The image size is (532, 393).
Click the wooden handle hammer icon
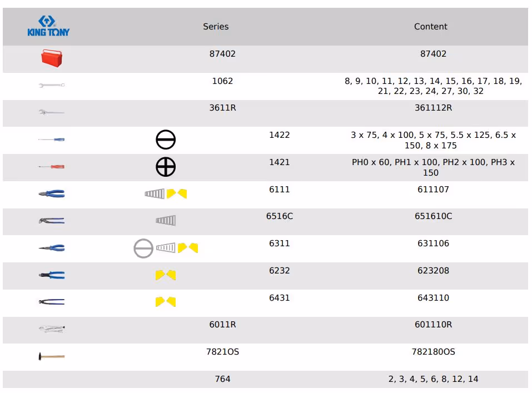[x=52, y=356]
